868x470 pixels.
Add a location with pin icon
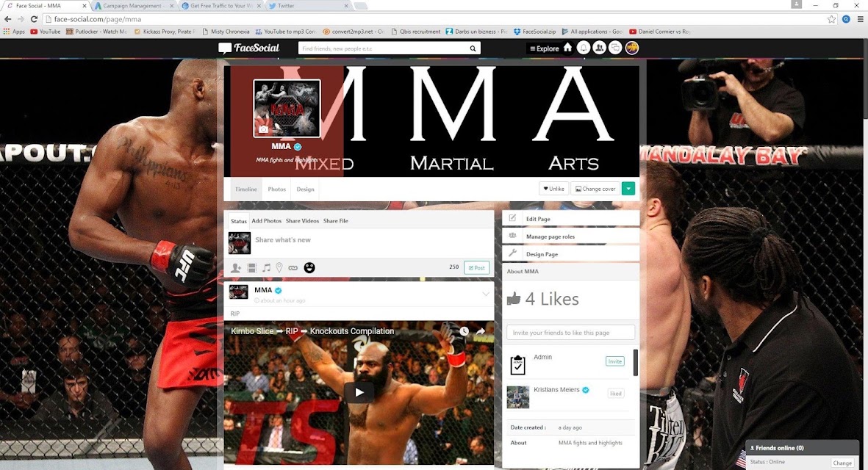[x=279, y=267]
